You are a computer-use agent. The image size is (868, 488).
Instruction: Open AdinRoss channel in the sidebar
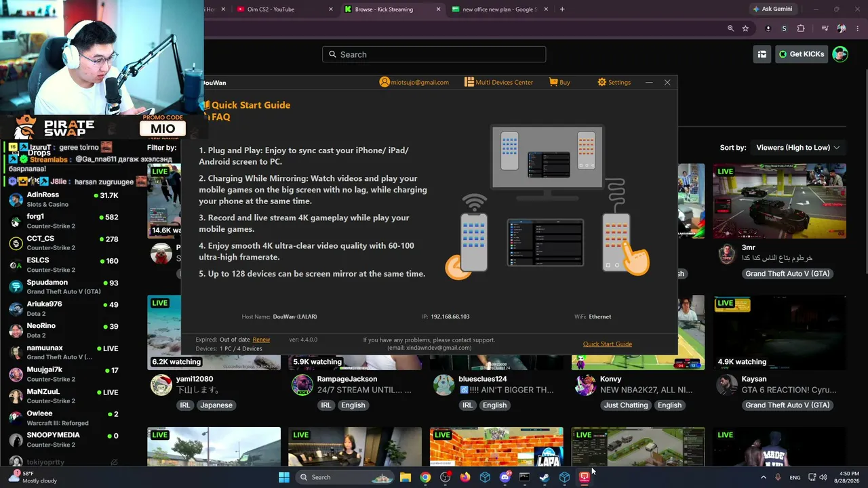[64, 199]
